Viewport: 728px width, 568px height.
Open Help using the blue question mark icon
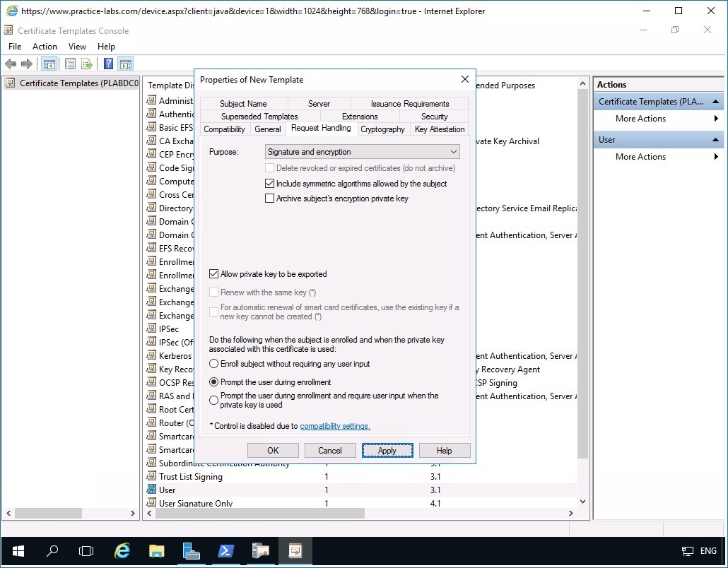(107, 64)
